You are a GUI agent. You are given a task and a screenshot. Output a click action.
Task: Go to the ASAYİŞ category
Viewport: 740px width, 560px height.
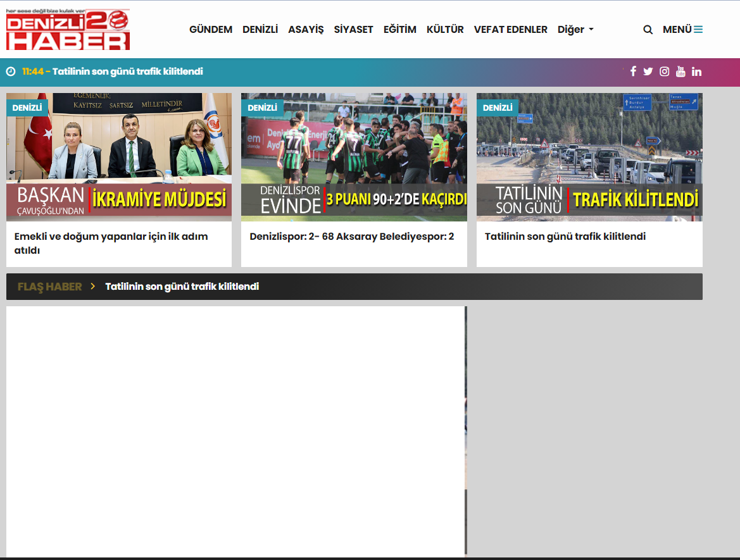point(306,29)
